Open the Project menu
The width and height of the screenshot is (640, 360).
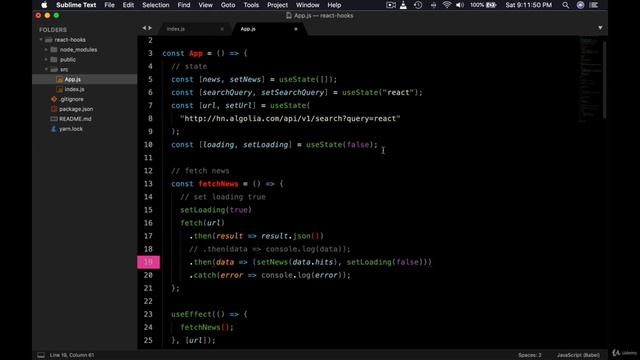tap(277, 5)
